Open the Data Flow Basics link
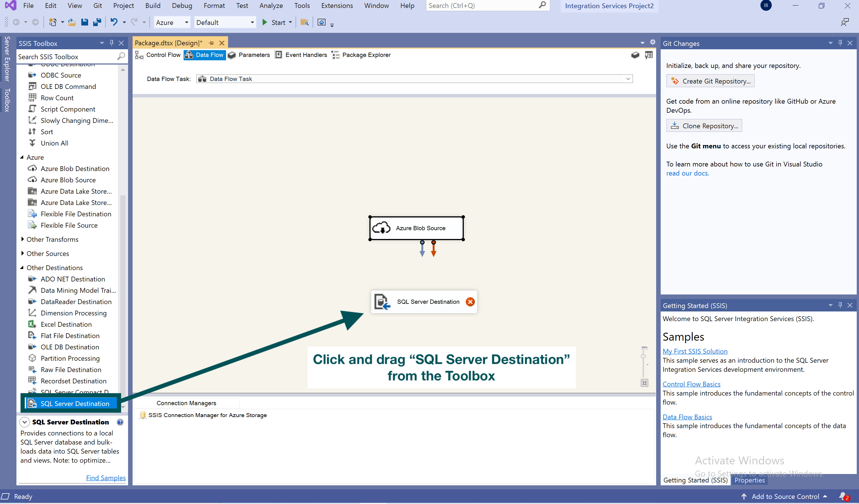This screenshot has width=859, height=504. [x=687, y=417]
